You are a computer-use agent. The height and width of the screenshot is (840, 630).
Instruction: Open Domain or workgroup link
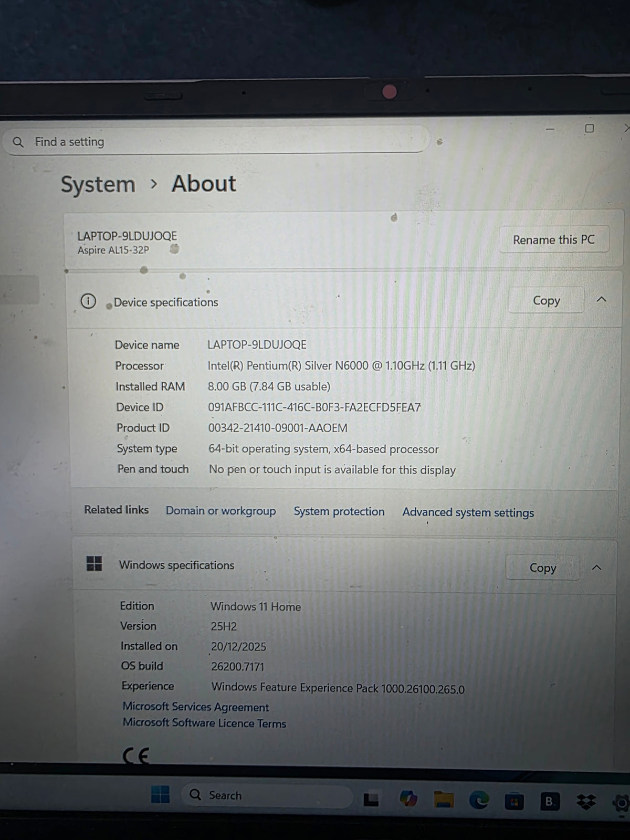[x=220, y=511]
